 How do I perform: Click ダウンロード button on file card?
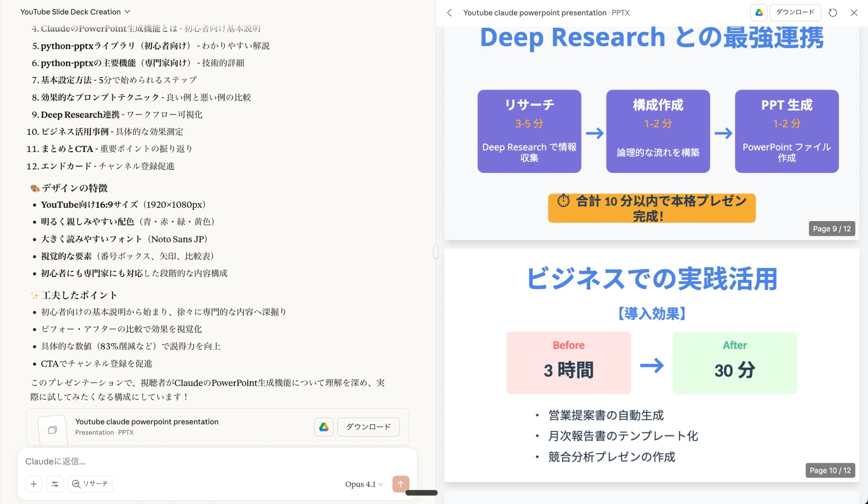pos(368,427)
